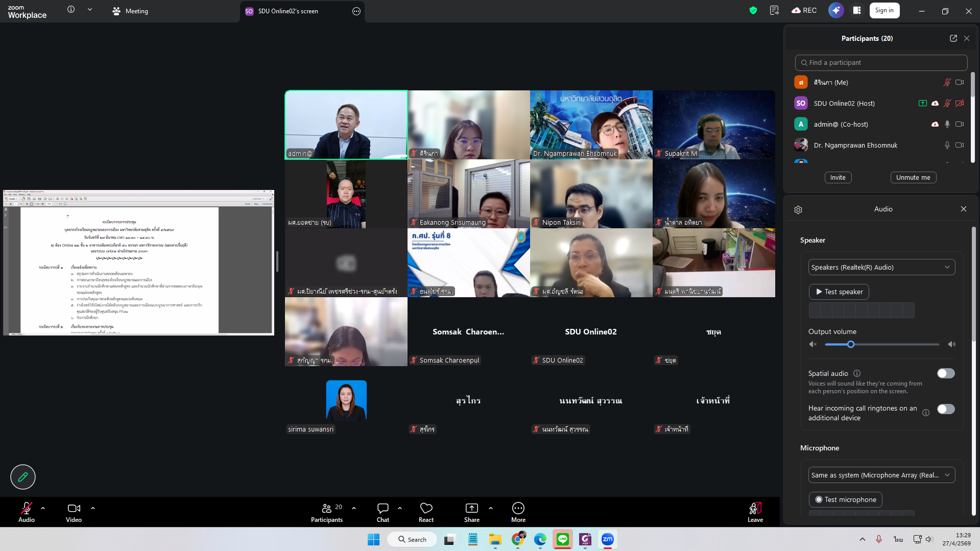Image resolution: width=980 pixels, height=551 pixels.
Task: Click the Test speaker button
Action: tap(839, 292)
